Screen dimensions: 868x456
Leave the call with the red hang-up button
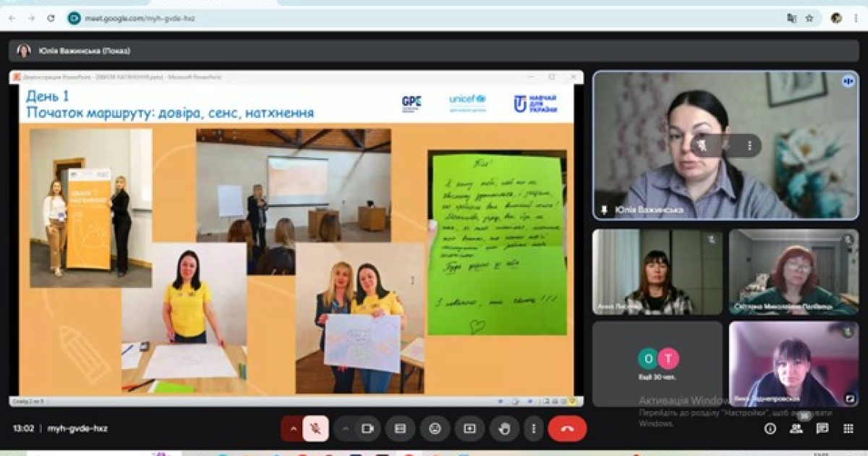567,428
